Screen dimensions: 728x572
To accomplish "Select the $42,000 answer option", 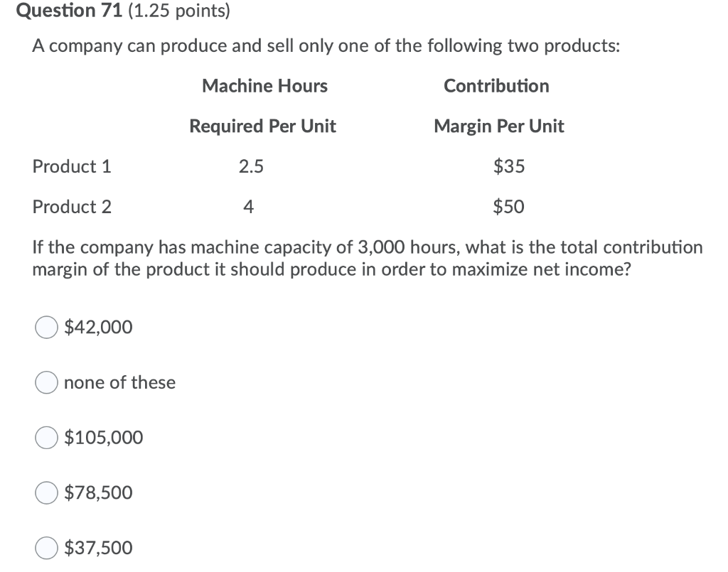I will pyautogui.click(x=45, y=327).
